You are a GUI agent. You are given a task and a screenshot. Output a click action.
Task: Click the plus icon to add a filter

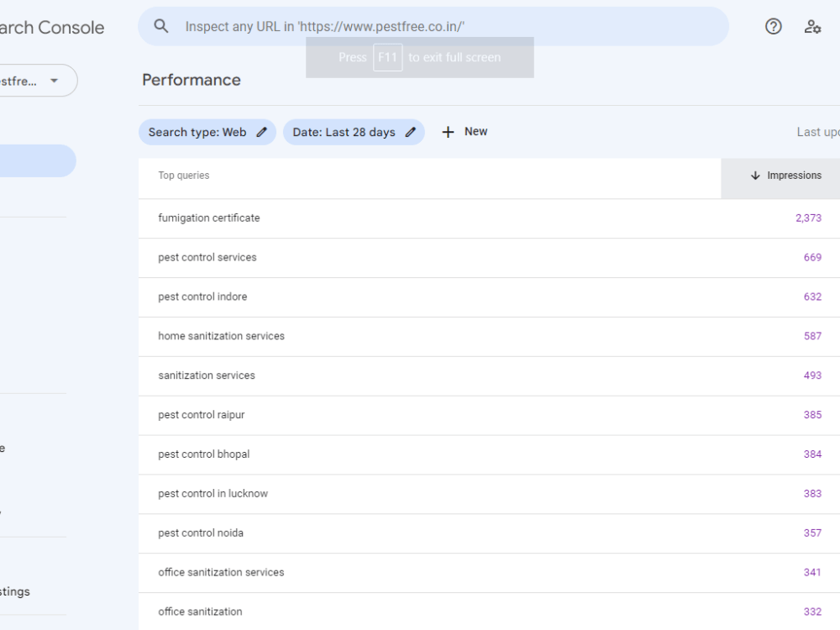448,132
